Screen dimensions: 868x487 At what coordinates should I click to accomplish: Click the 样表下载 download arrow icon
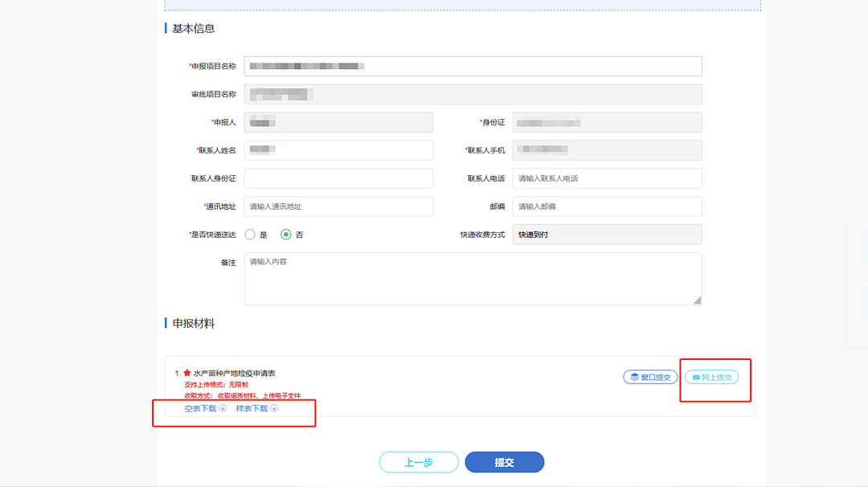click(274, 408)
